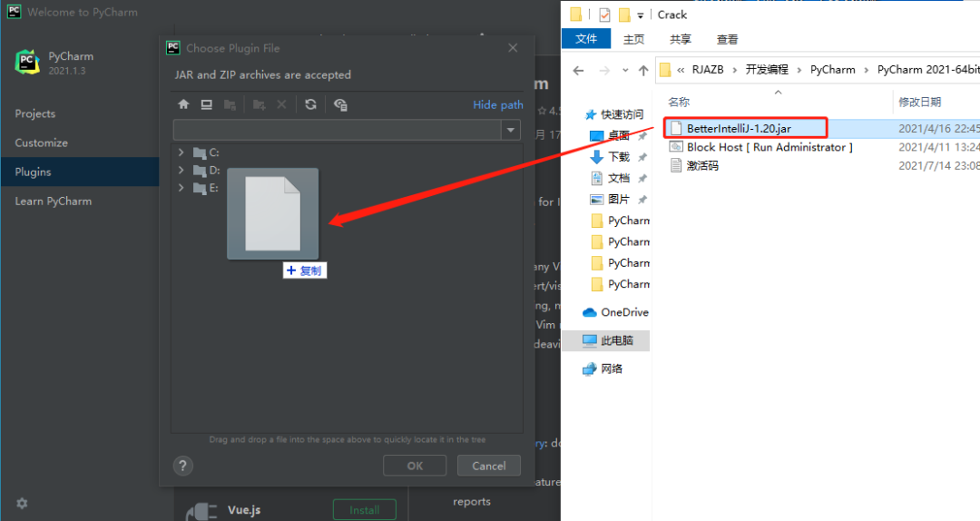Refresh the file tree in Choose Plugin File

[310, 104]
